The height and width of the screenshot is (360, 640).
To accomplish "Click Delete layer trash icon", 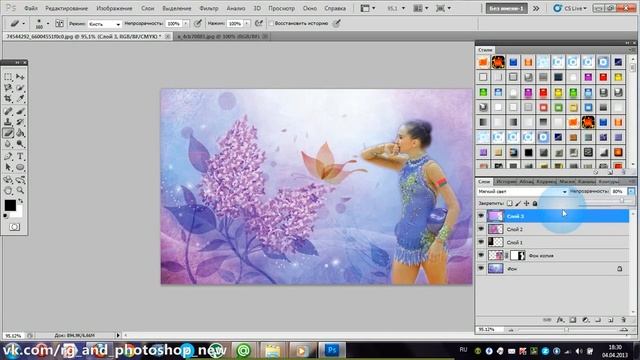I will [623, 320].
